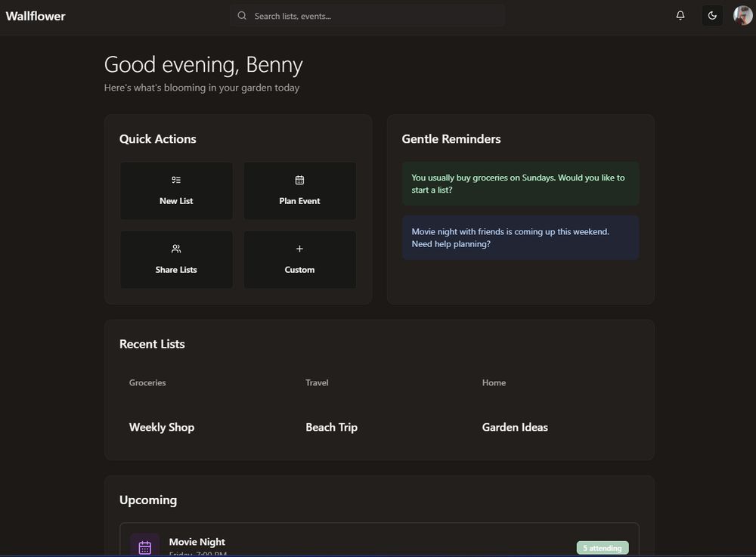The height and width of the screenshot is (557, 756).
Task: Click the Good evening, Benny greeting
Action: [x=203, y=64]
